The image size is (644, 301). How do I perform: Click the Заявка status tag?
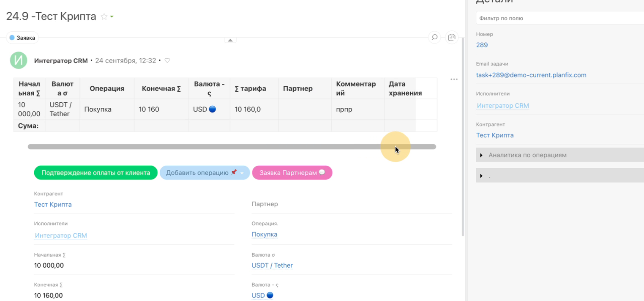tap(22, 38)
